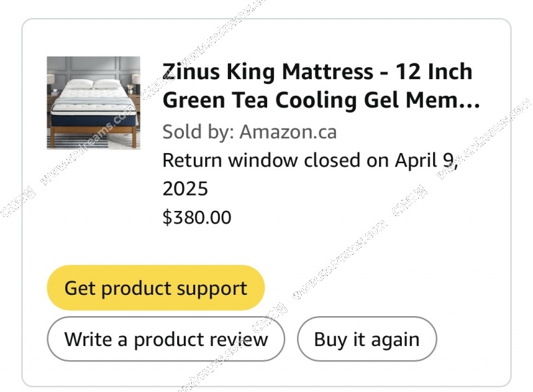The height and width of the screenshot is (392, 533).
Task: Reorder the mattress with Buy it again
Action: pyautogui.click(x=366, y=339)
